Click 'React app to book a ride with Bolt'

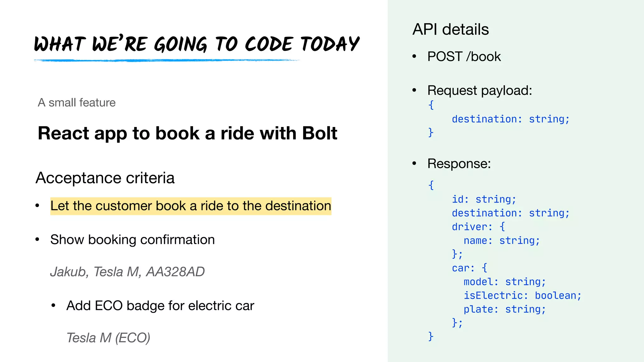187,133
